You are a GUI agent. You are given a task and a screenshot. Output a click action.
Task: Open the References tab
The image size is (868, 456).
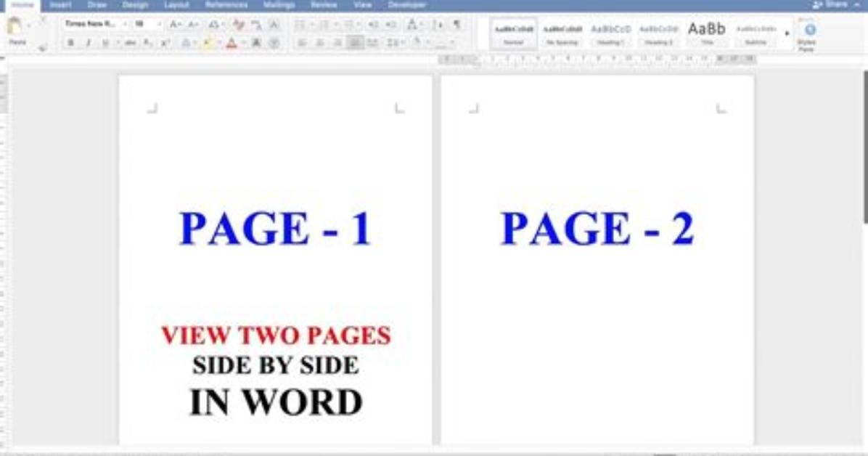[x=226, y=5]
